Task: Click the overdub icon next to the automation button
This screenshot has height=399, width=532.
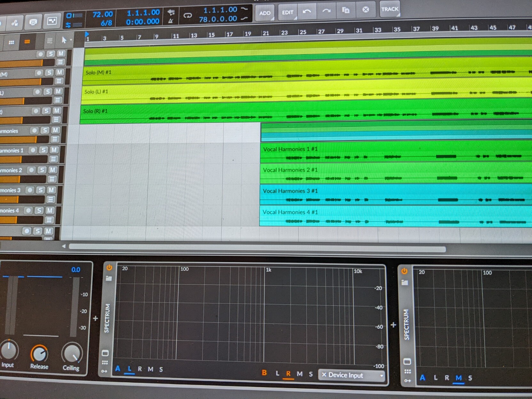Action: 33,22
